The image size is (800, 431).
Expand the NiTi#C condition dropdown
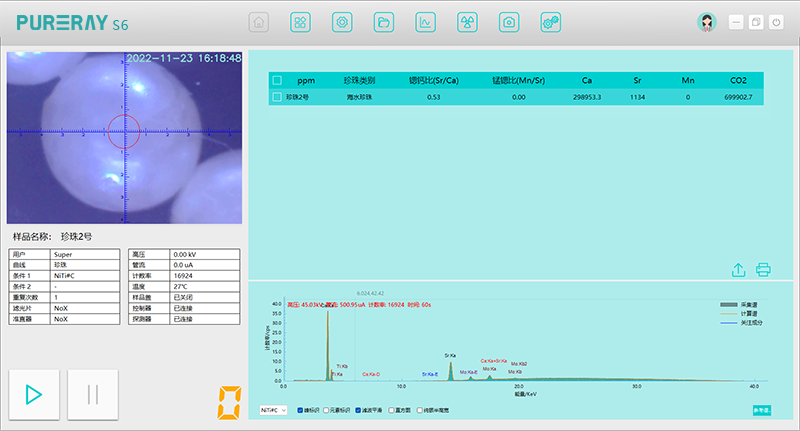[273, 410]
